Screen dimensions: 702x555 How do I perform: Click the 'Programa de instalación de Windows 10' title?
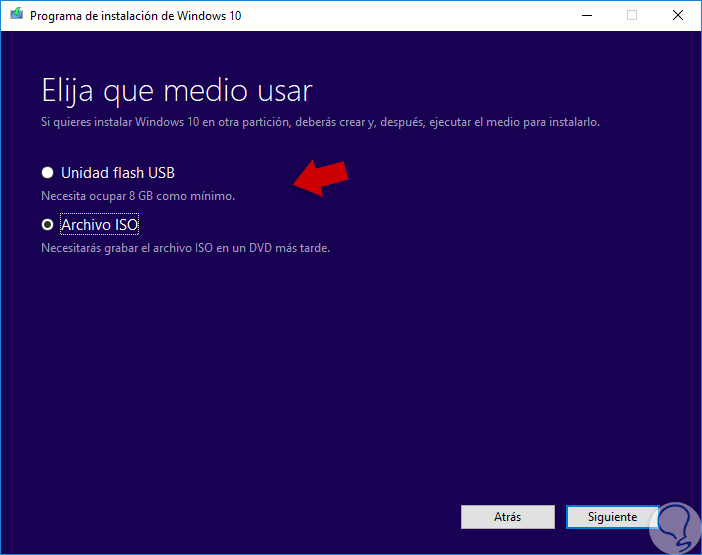coord(136,16)
